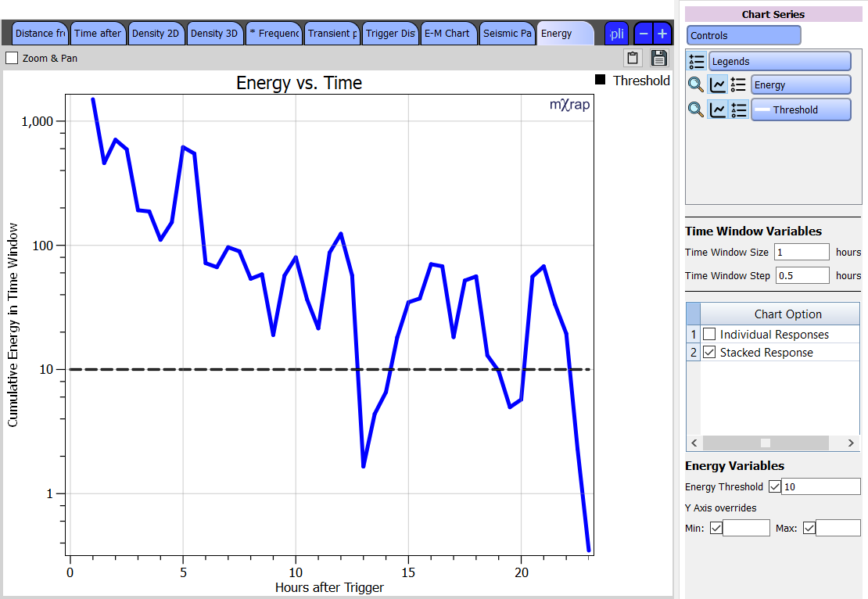Click the minus button beside the tabs
Screen dimensions: 868x599
click(643, 34)
